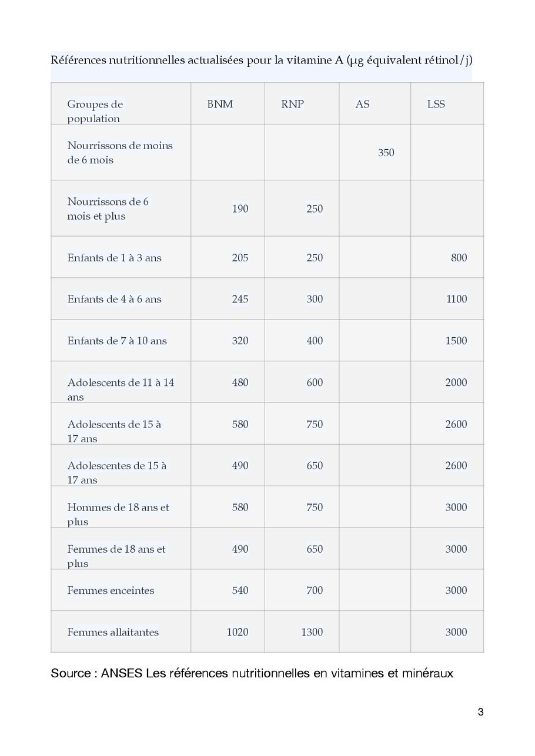Click the 350 AS value for infants
The image size is (535, 756).
386,153
